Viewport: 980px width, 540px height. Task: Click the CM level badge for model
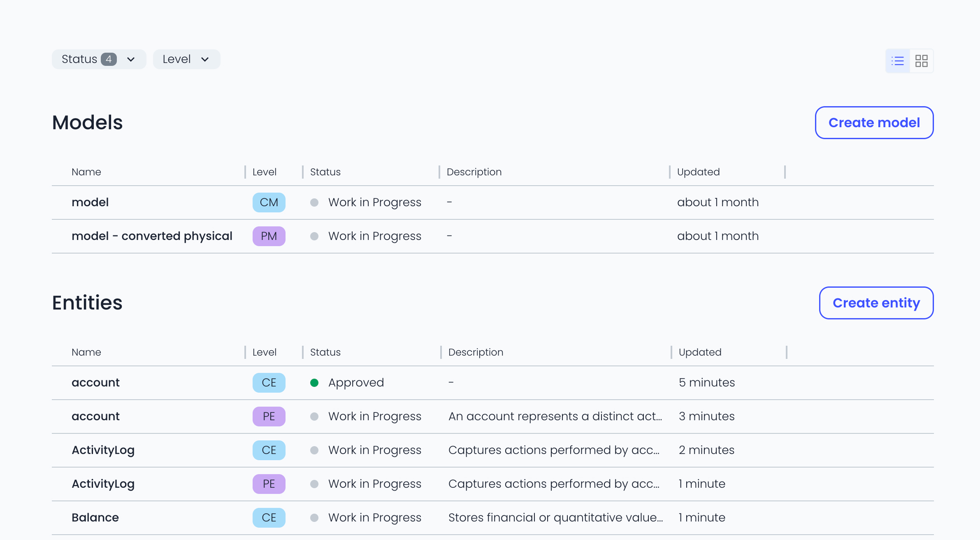[269, 202]
